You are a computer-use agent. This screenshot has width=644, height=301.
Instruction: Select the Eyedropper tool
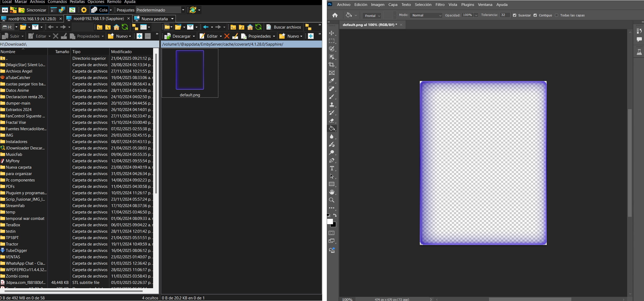tap(332, 81)
